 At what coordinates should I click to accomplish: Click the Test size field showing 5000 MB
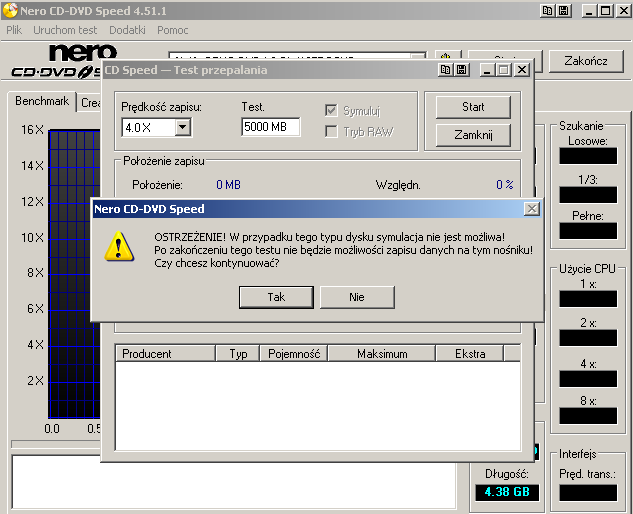pyautogui.click(x=270, y=127)
